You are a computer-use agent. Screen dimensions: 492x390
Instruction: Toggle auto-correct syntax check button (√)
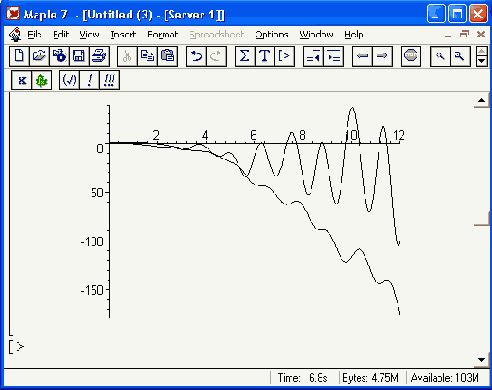69,80
